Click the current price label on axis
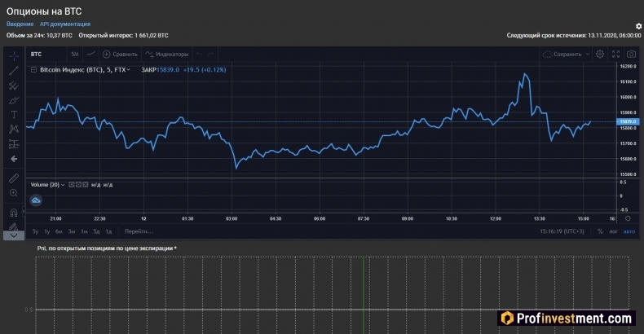 (628, 122)
